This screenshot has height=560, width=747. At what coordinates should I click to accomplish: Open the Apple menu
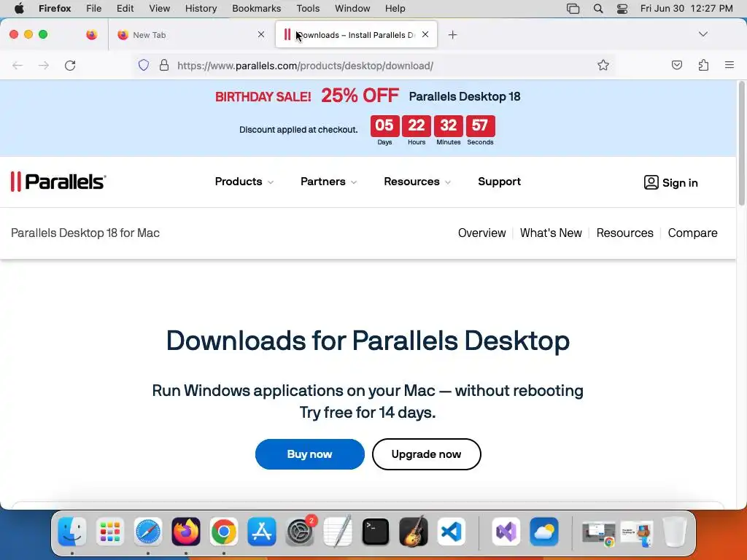point(19,9)
